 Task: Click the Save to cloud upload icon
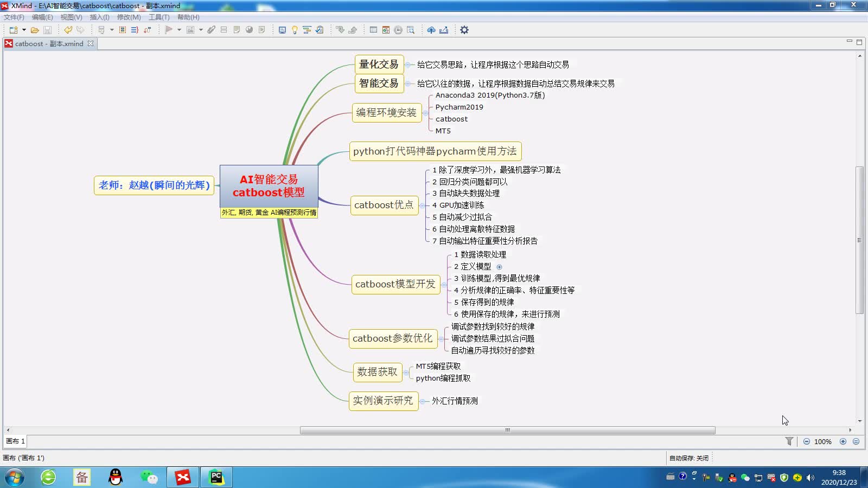pyautogui.click(x=431, y=30)
